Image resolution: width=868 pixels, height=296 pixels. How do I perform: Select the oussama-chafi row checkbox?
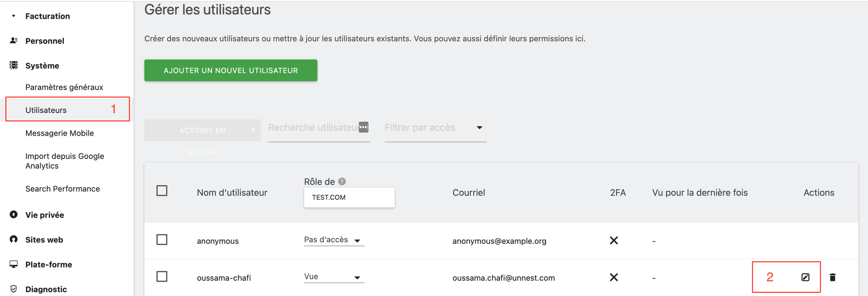click(x=162, y=276)
